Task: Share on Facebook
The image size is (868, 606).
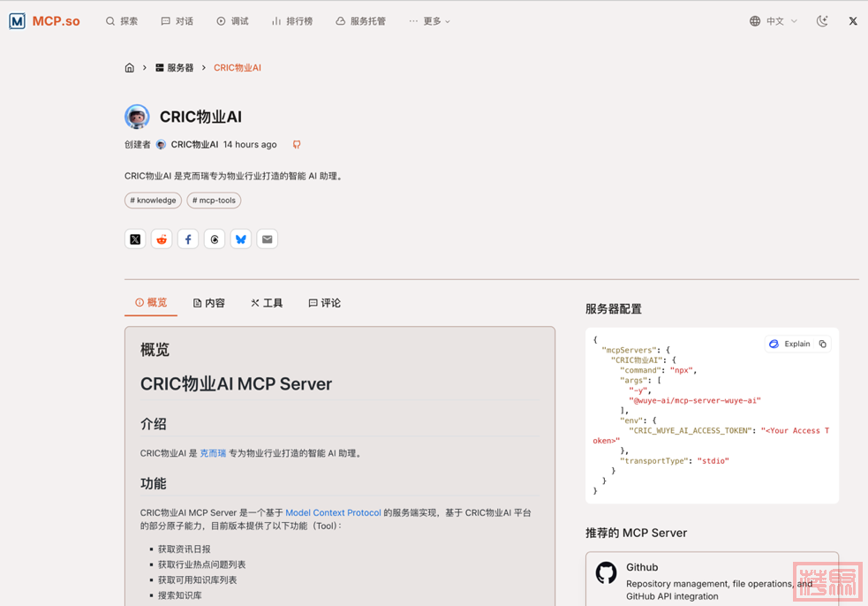Action: (x=188, y=239)
